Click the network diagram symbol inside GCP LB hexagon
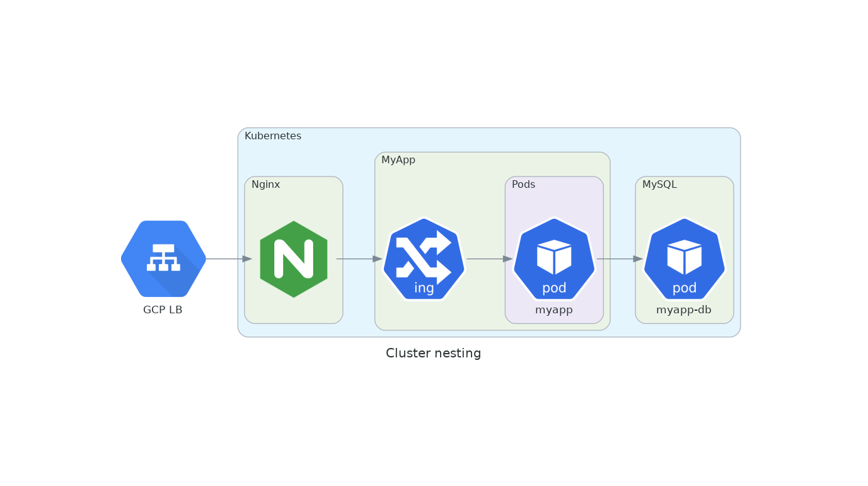Image resolution: width=868 pixels, height=486 pixels. click(x=163, y=255)
